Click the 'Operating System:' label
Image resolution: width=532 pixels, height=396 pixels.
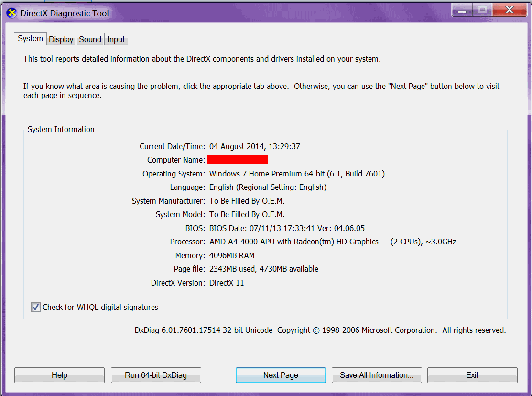tap(174, 174)
